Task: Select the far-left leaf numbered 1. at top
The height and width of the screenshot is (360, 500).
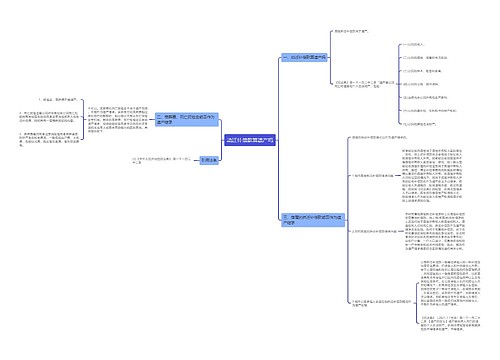Action: [x=58, y=99]
